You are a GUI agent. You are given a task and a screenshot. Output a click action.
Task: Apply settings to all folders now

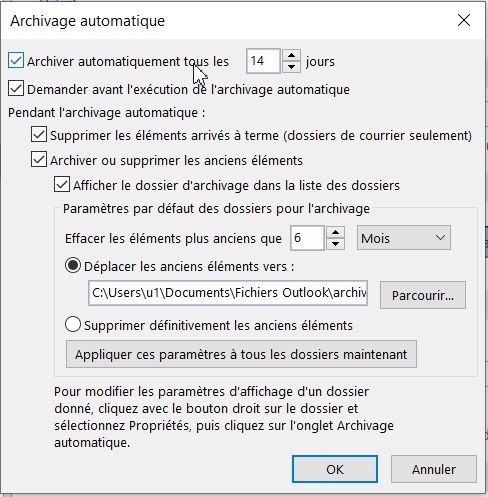(x=241, y=354)
